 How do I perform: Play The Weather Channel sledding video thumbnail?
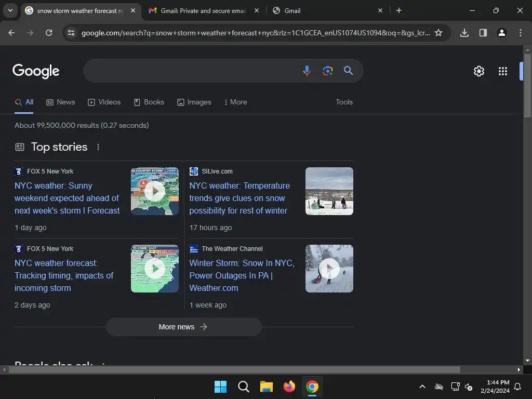pos(329,269)
